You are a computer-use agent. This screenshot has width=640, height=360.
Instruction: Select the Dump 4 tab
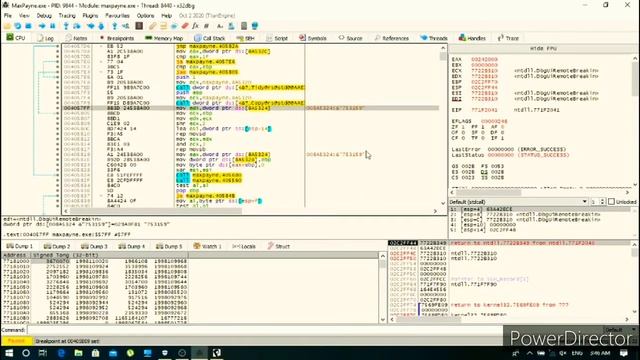click(132, 246)
